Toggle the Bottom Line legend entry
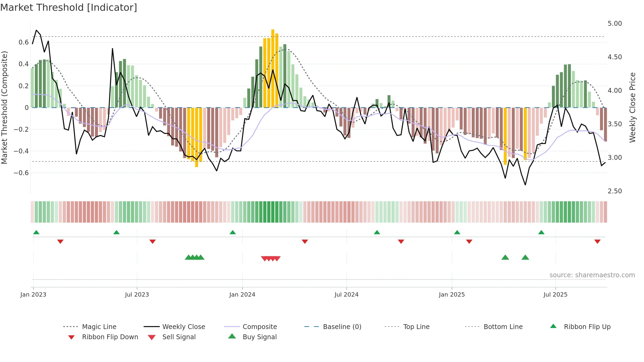This screenshot has height=362, width=644. [x=494, y=327]
